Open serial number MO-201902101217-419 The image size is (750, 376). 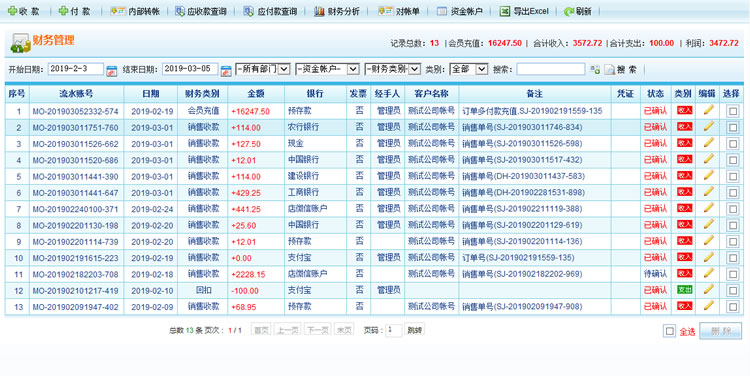pyautogui.click(x=75, y=291)
